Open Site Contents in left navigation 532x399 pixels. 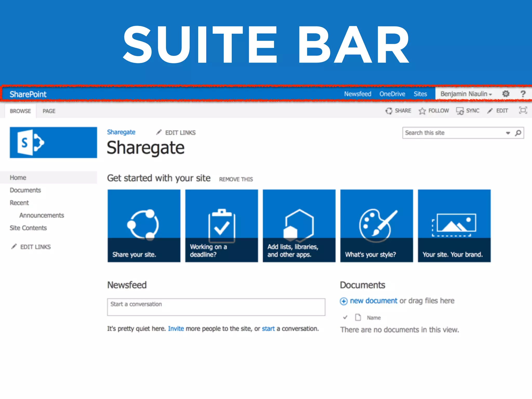28,228
